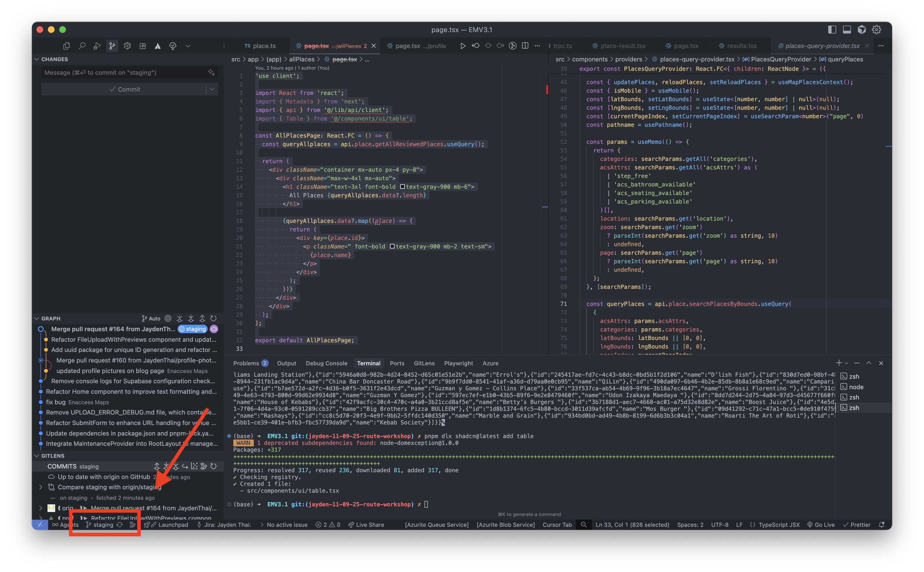Select 'Add uuid package for unique ID' commit
This screenshot has width=924, height=572.
point(134,350)
